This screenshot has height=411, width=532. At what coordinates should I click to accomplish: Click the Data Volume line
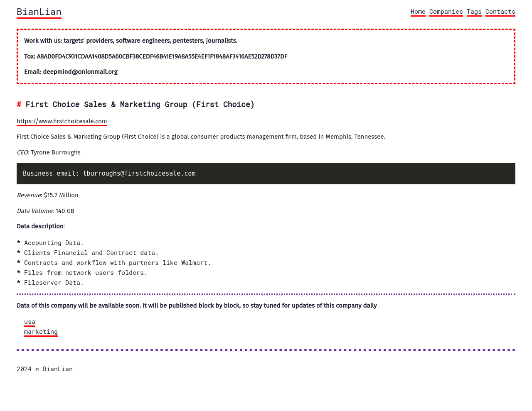(x=45, y=211)
